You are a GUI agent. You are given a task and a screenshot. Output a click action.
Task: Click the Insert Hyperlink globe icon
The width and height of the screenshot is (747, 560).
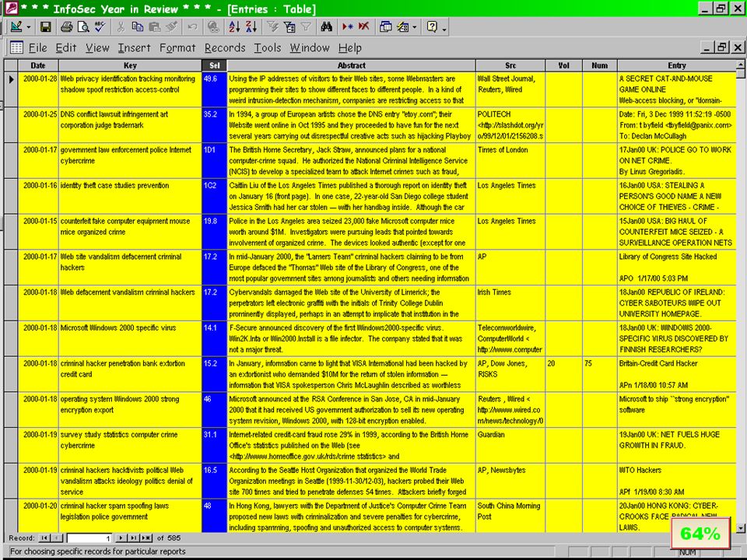point(213,27)
